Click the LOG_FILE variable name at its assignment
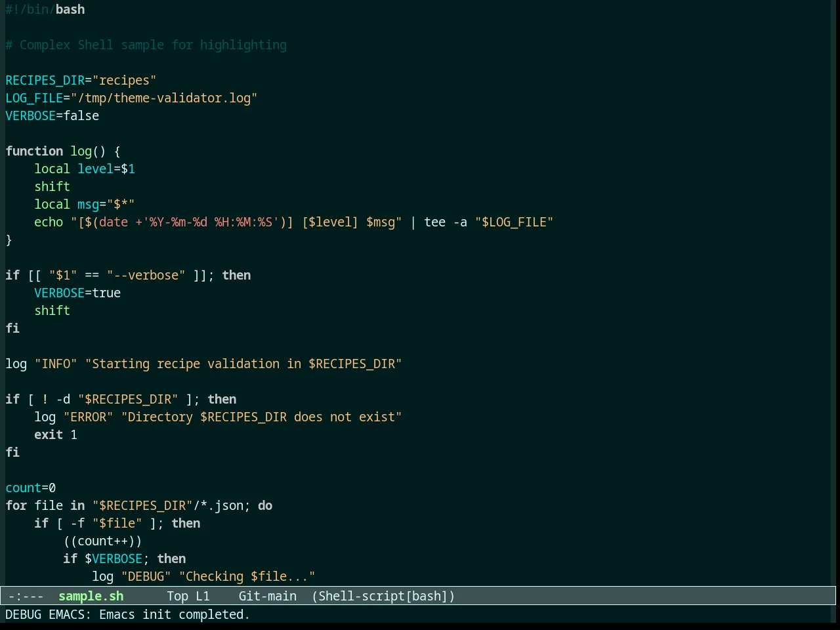The image size is (840, 630). [x=34, y=98]
